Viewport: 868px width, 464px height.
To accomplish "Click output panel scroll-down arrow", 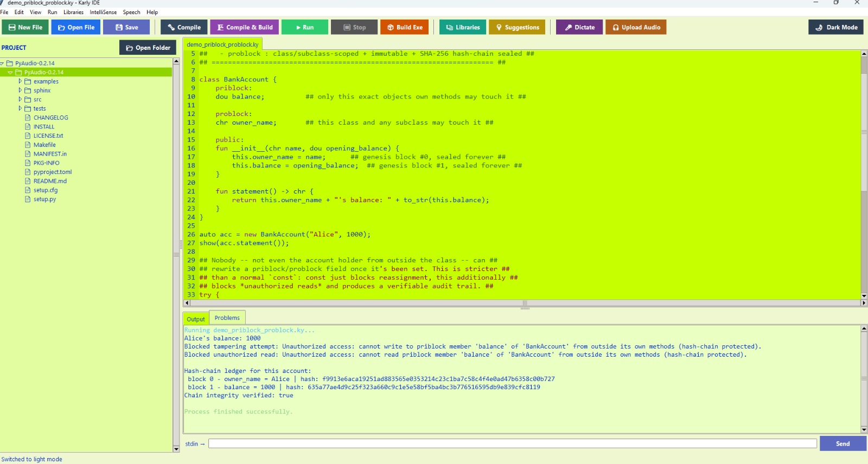I will pos(864,430).
